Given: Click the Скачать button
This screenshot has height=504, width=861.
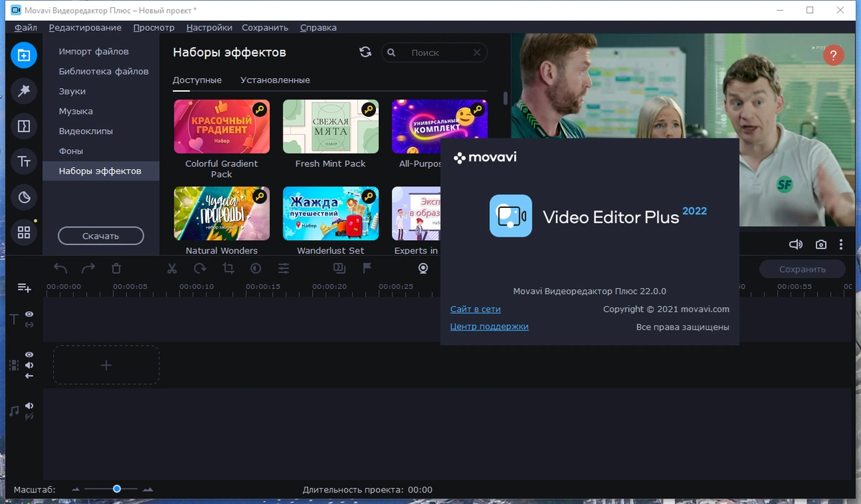Looking at the screenshot, I should point(101,235).
